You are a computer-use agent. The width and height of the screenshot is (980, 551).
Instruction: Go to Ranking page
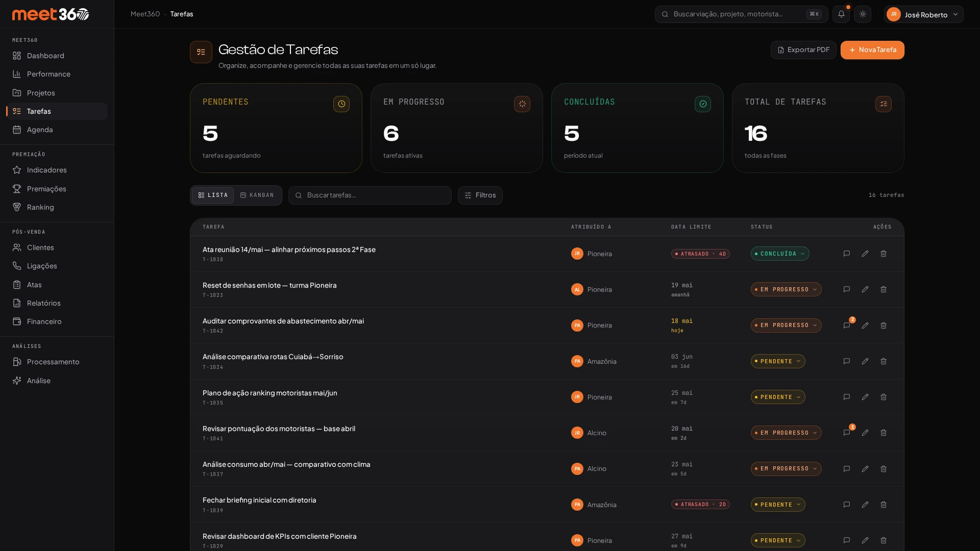pos(57,207)
